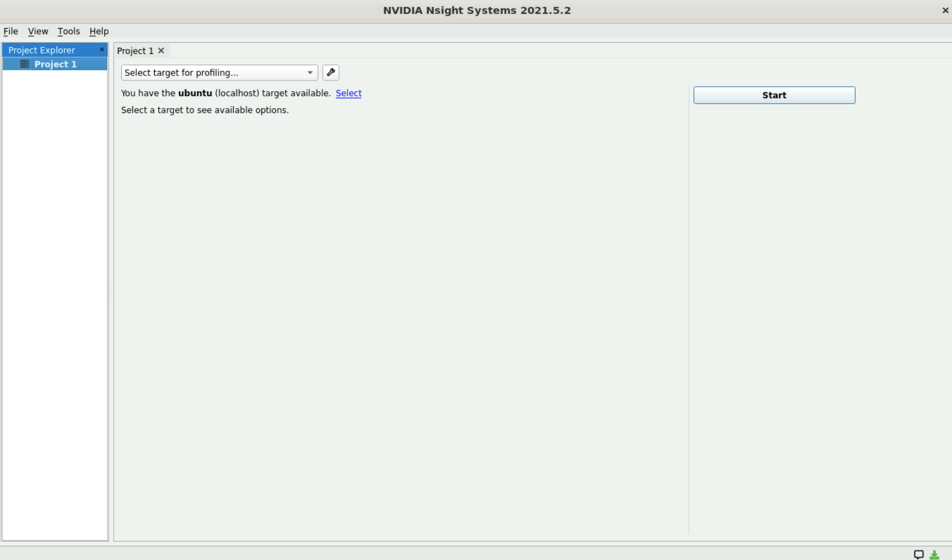Image resolution: width=952 pixels, height=560 pixels.
Task: Click the Project 1 list icon
Action: [25, 64]
